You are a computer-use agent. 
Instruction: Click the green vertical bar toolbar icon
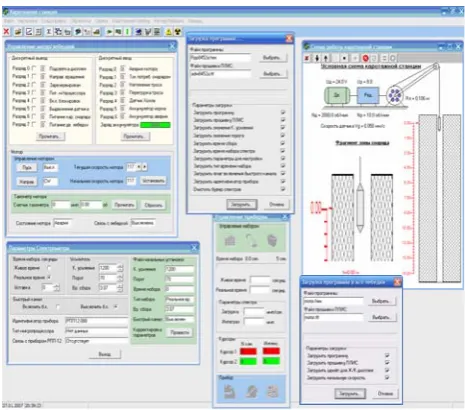click(127, 32)
